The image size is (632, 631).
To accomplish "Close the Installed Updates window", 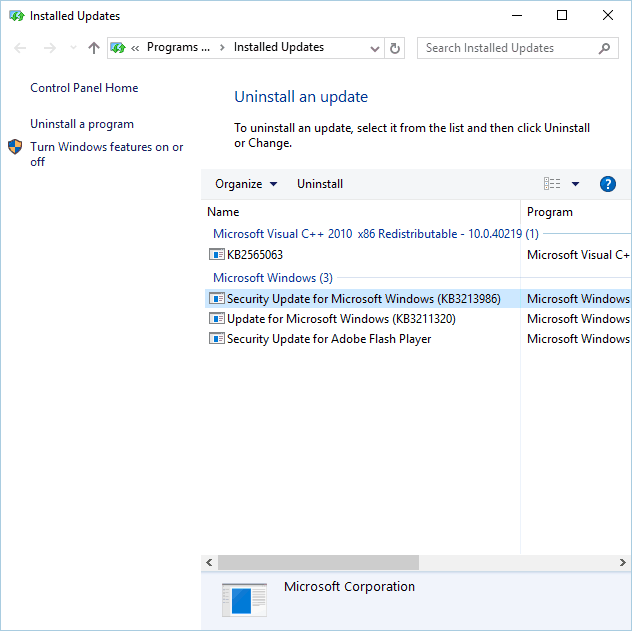I will [x=608, y=16].
